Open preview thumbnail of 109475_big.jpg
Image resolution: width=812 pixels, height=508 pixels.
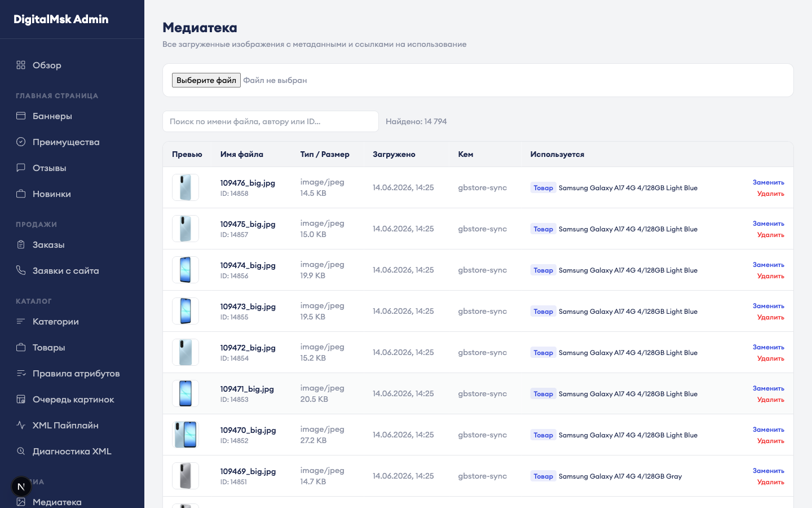pos(186,229)
